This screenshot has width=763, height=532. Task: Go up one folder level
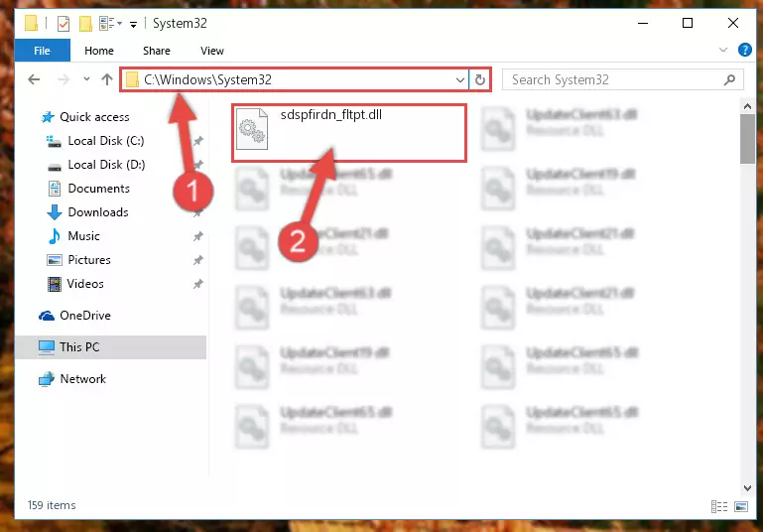point(107,79)
